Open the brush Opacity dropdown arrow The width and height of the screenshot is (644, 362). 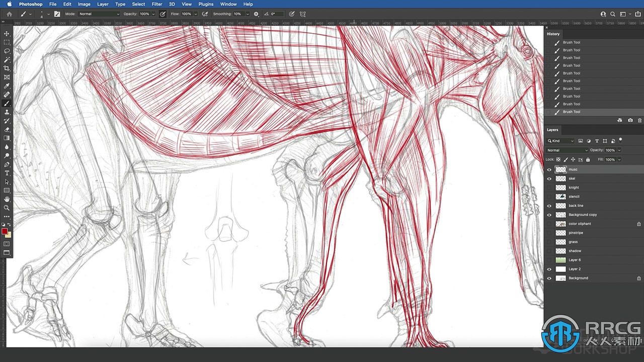(x=154, y=14)
